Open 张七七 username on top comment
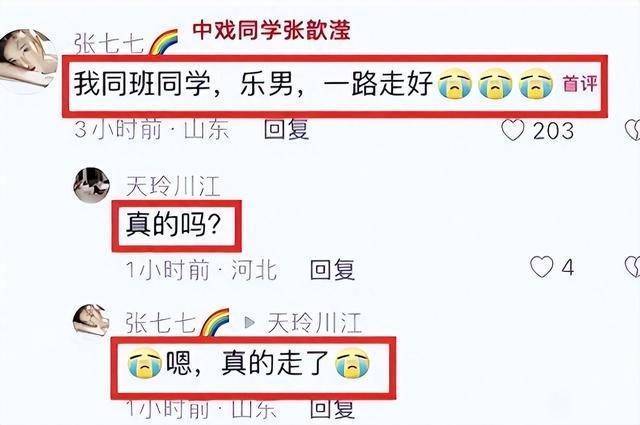The height and width of the screenshot is (425, 640). (x=109, y=44)
